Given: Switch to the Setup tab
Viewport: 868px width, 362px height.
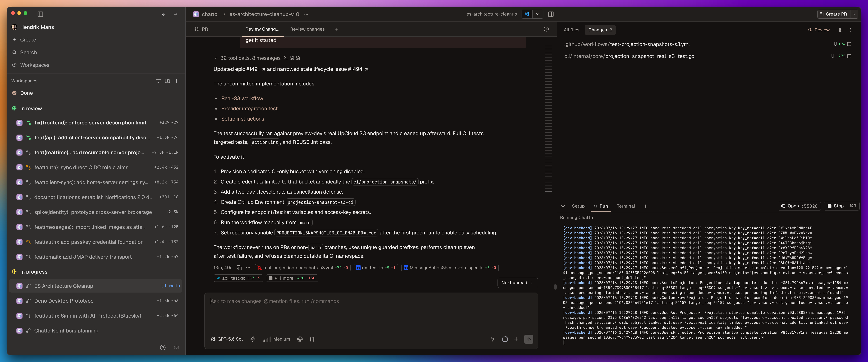Looking at the screenshot, I should tap(578, 206).
